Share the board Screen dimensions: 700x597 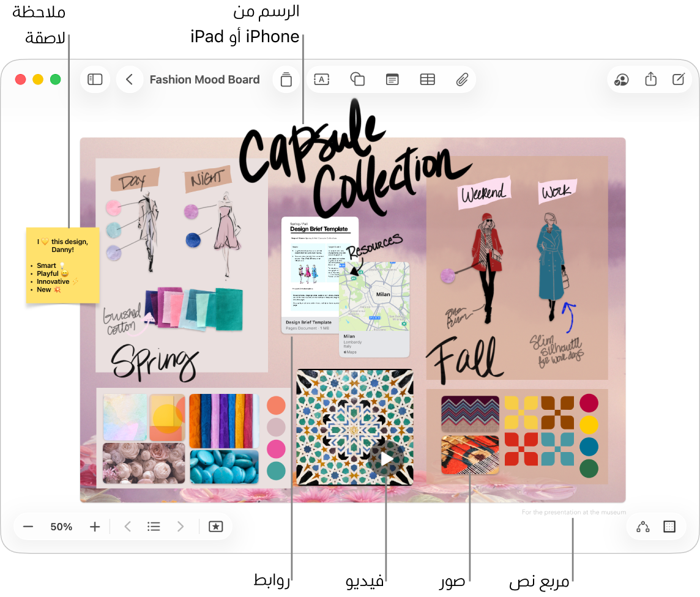(x=650, y=79)
